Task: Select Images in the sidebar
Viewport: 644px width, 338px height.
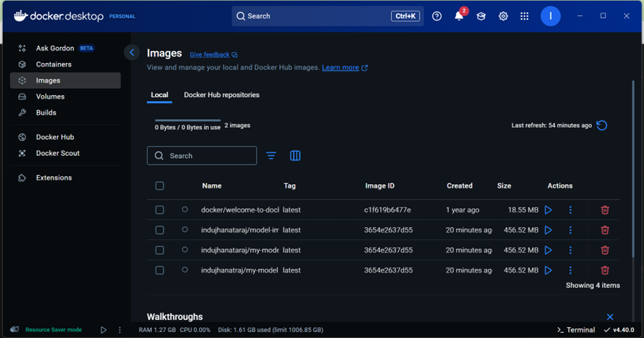Action: coord(65,81)
